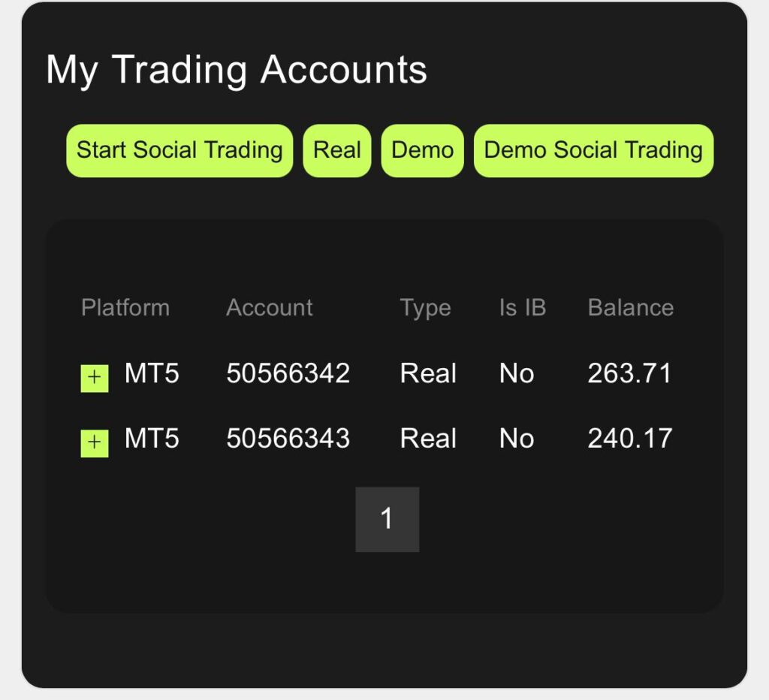This screenshot has height=700, width=769.
Task: Click MT5 platform cell for account 50566343
Action: point(152,439)
